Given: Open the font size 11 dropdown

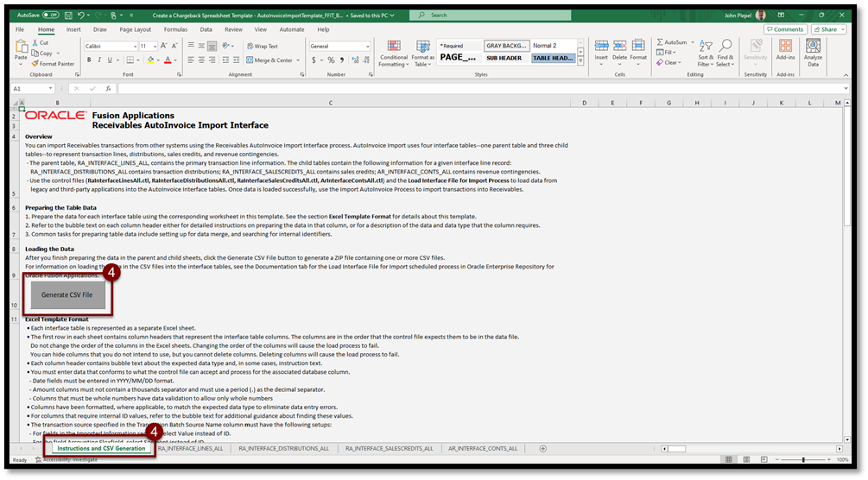Looking at the screenshot, I should pyautogui.click(x=155, y=47).
